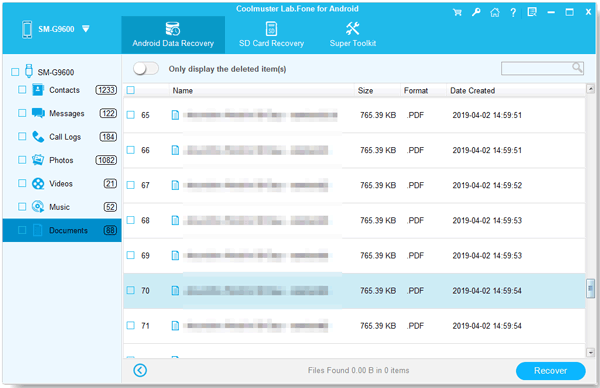Click the Contacts category icon
This screenshot has width=600, height=388.
click(x=38, y=90)
